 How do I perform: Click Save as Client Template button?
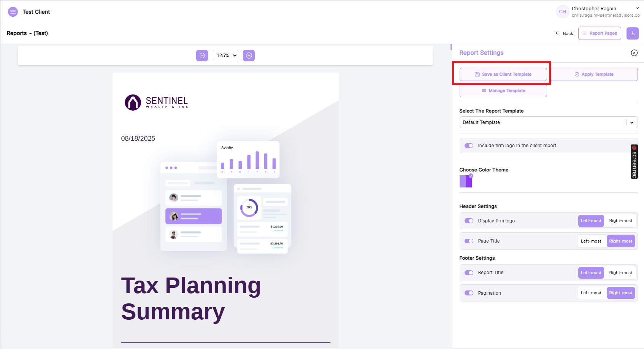[x=503, y=75]
